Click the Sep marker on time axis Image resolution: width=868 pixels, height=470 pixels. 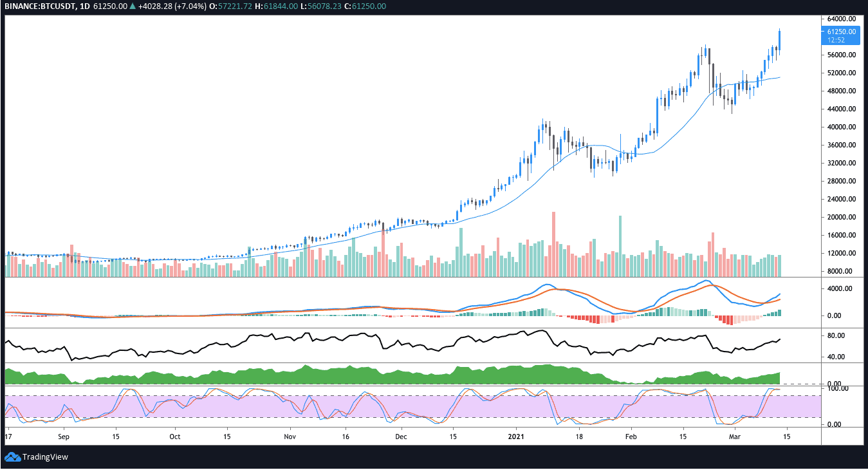[63, 436]
